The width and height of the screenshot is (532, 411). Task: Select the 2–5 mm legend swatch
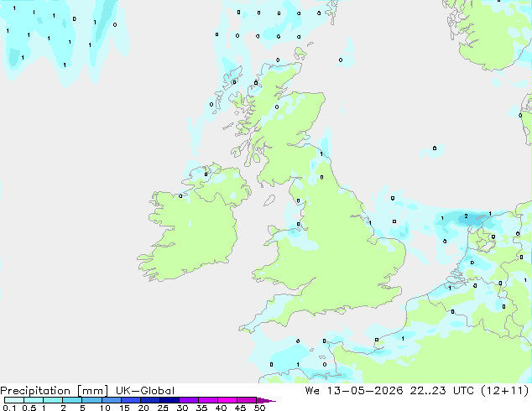click(x=72, y=400)
